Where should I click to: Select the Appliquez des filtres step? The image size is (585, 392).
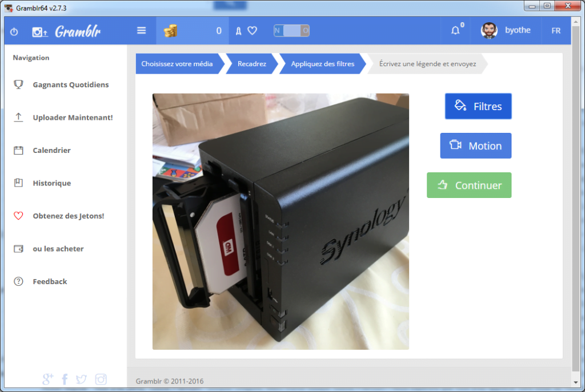323,64
